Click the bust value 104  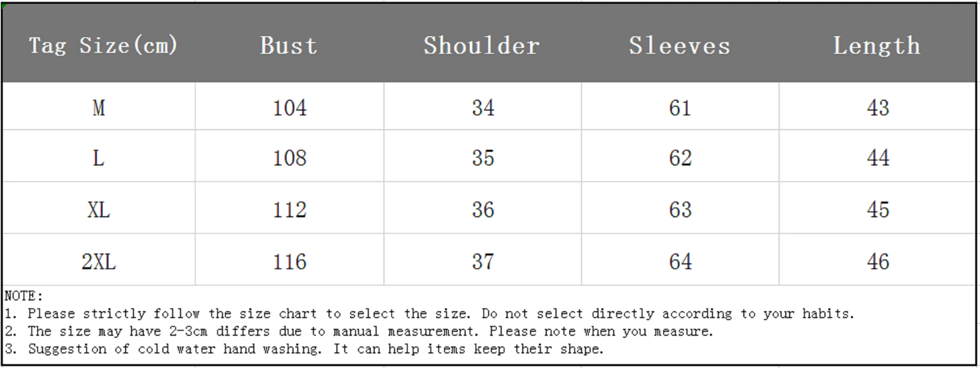coord(289,107)
